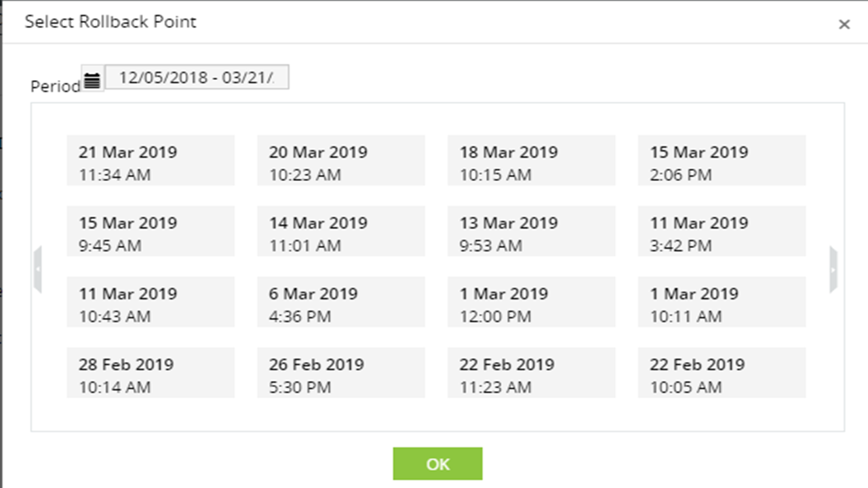The height and width of the screenshot is (488, 868).
Task: Choose the 14 Mar 2019 11:01 AM point
Action: (341, 231)
